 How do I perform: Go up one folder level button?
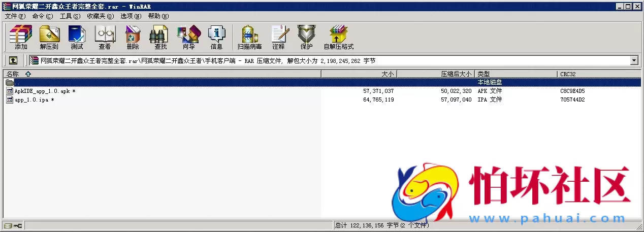pyautogui.click(x=13, y=60)
